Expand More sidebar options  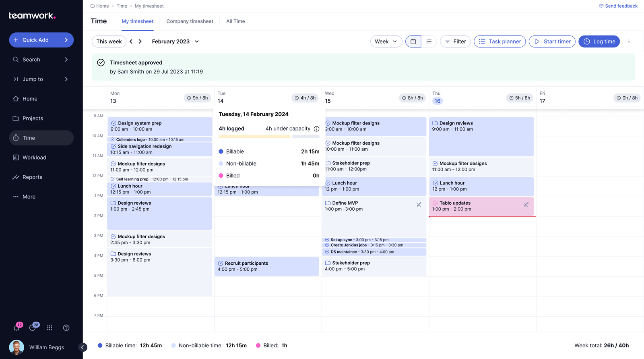pyautogui.click(x=41, y=197)
